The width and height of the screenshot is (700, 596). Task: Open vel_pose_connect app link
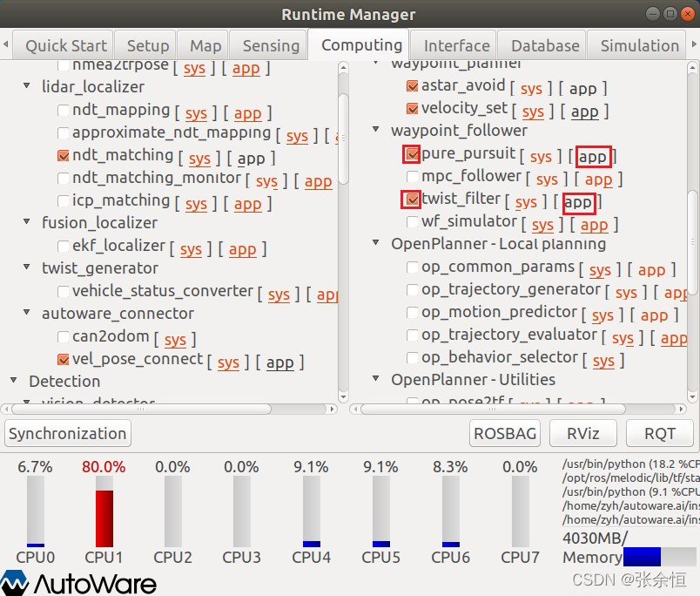[x=280, y=363]
